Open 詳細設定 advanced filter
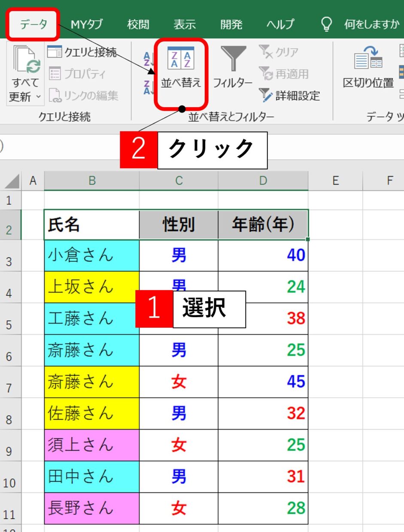Screen dimensions: 404x532 289,95
